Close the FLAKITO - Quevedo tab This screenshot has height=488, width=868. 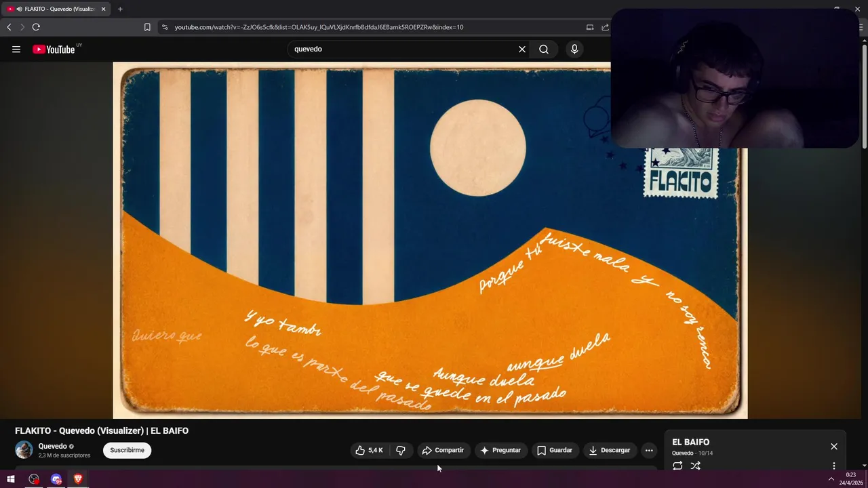[103, 9]
